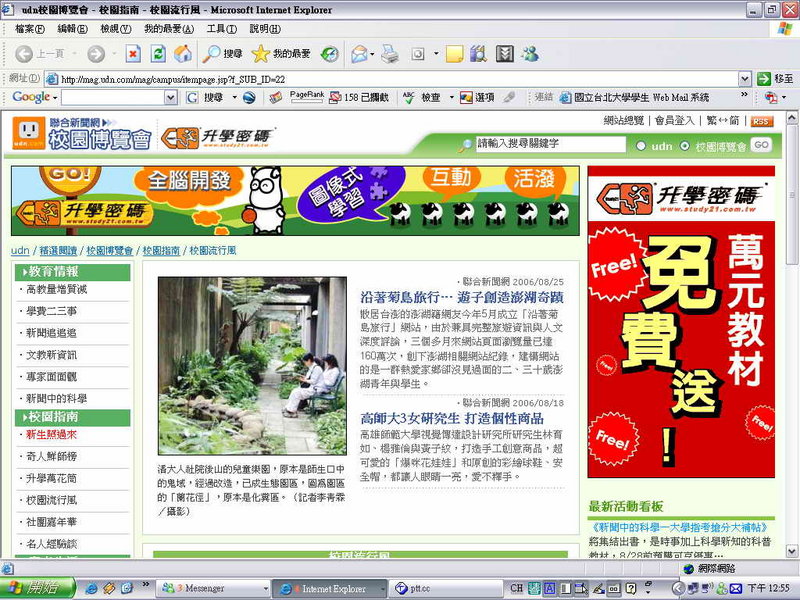
Task: Open the 檢視(V) menu
Action: point(116,29)
